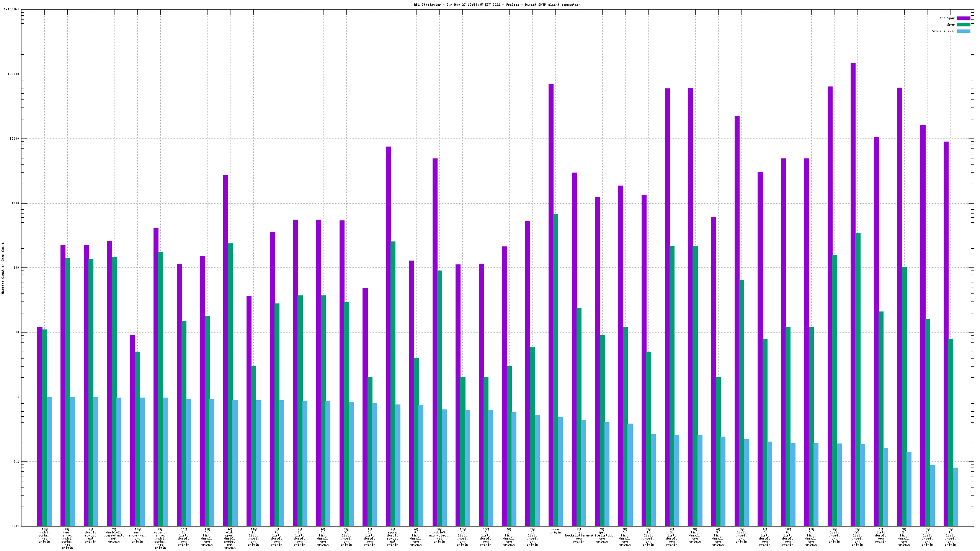Image resolution: width=980 pixels, height=551 pixels.
Task: Select the Not Spam legend label
Action: click(947, 18)
